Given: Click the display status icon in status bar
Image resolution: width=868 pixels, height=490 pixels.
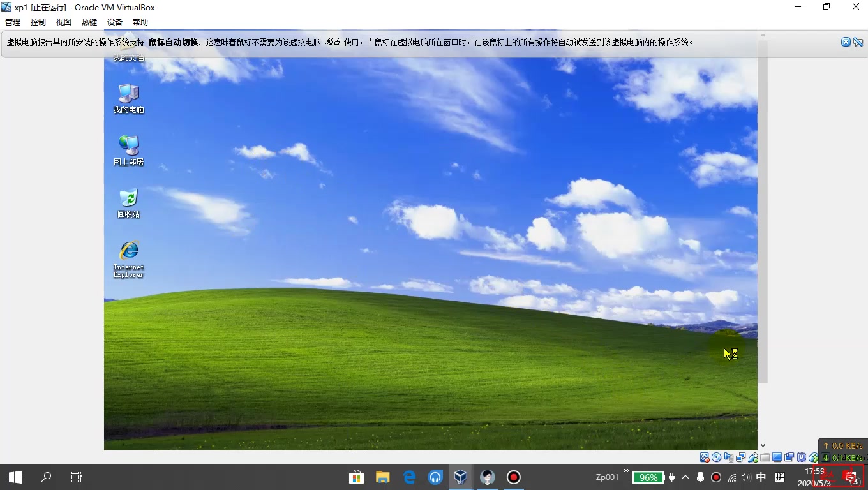Looking at the screenshot, I should pyautogui.click(x=777, y=457).
